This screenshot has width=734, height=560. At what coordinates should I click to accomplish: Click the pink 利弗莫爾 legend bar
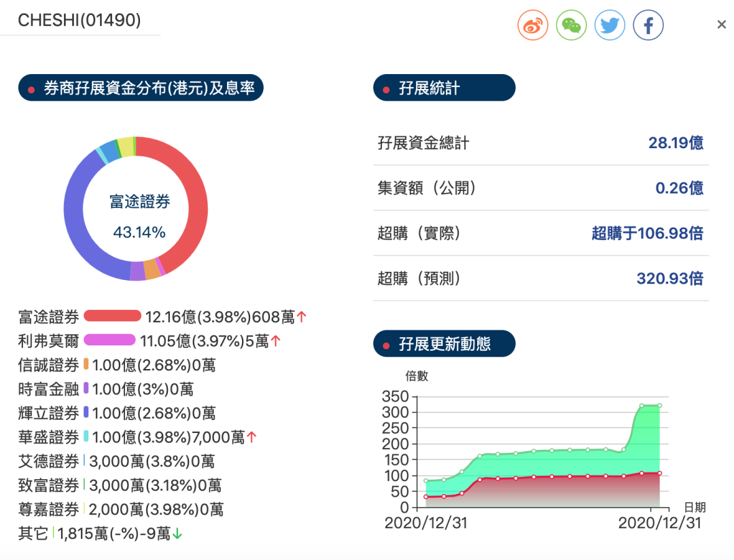(109, 341)
